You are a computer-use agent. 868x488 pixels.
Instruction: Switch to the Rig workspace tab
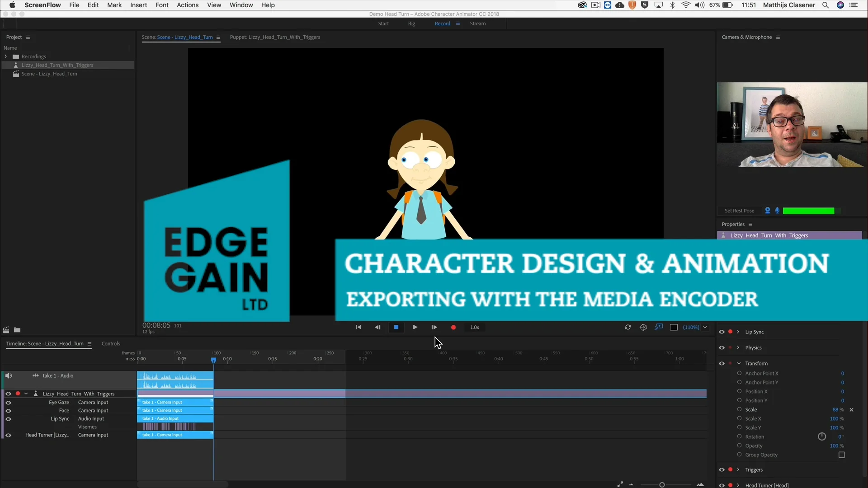411,23
